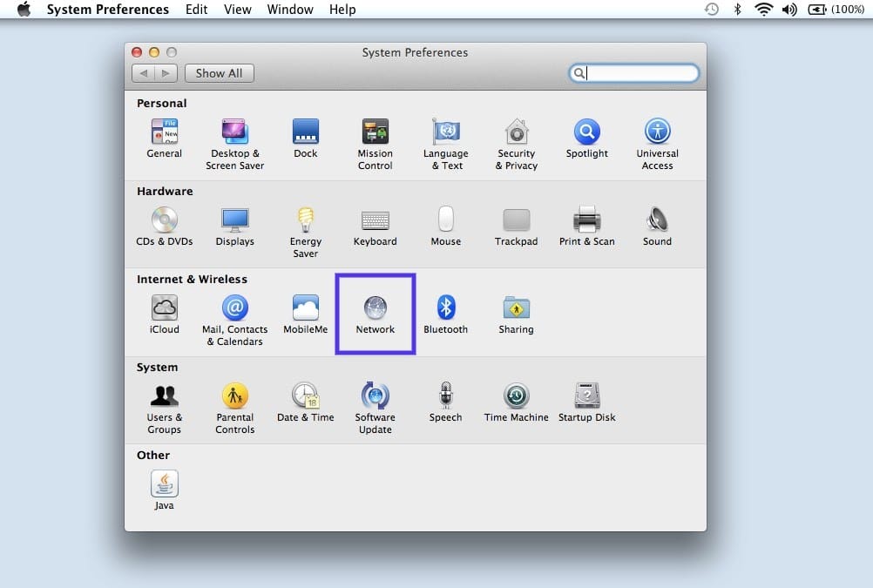873x588 pixels.
Task: Open Sharing preferences
Action: click(x=516, y=307)
